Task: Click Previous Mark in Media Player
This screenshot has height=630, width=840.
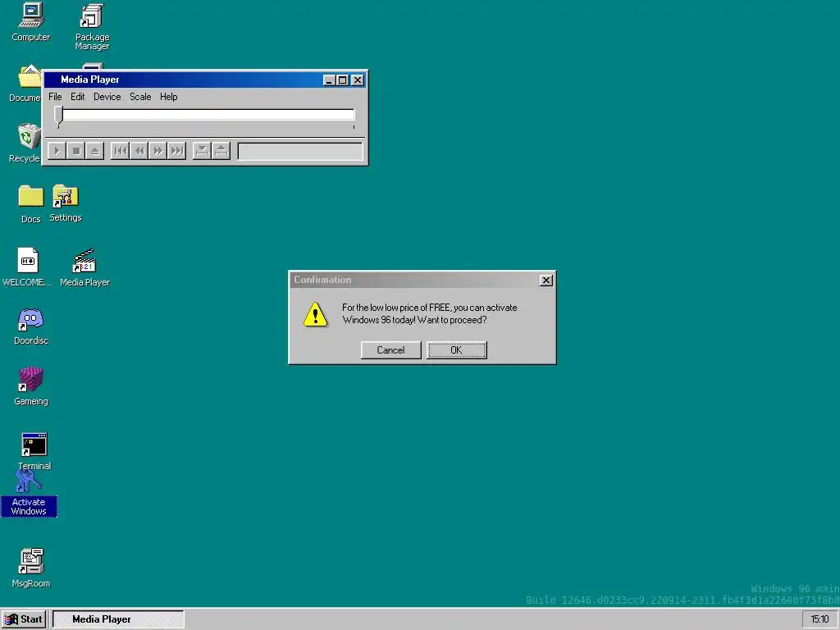Action: click(x=120, y=151)
